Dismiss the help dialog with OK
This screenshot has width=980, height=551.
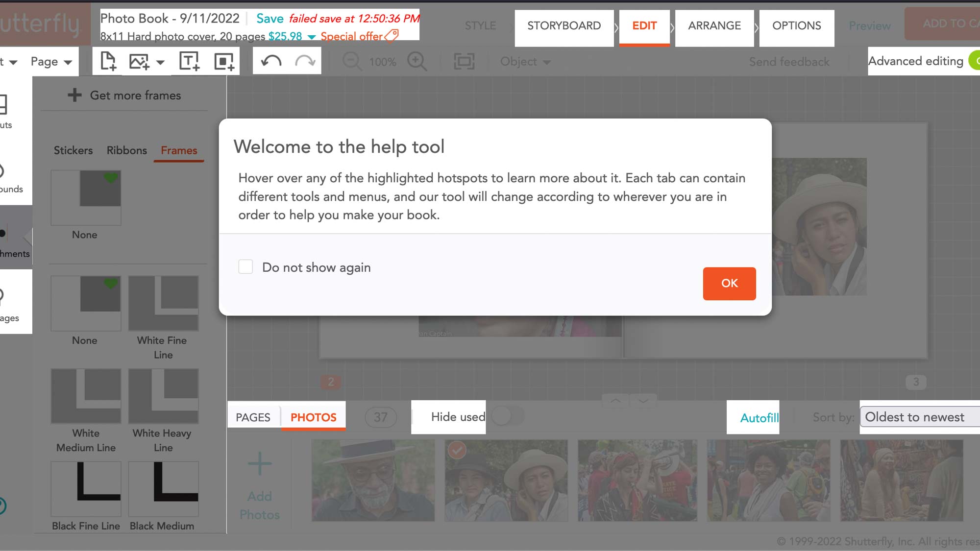[729, 284]
